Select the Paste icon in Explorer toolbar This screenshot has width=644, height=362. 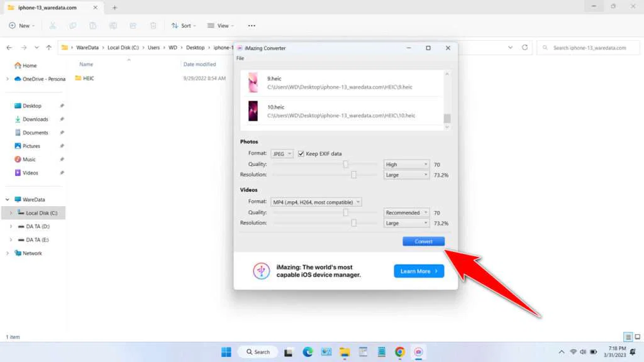pyautogui.click(x=92, y=25)
